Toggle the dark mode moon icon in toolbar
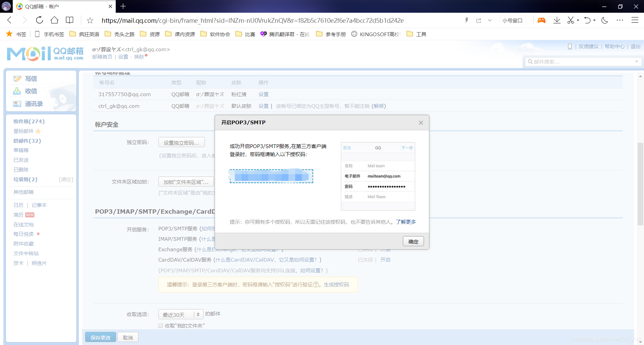 (604, 20)
